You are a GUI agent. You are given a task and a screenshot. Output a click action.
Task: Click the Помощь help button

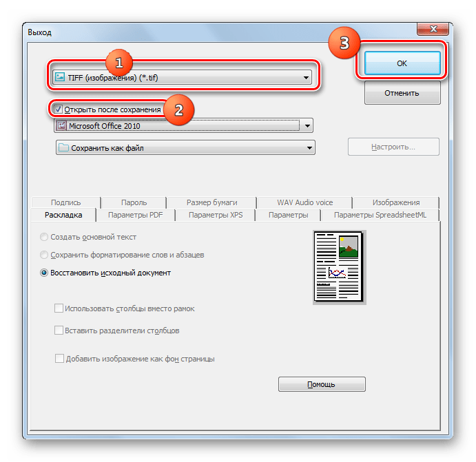click(x=322, y=384)
